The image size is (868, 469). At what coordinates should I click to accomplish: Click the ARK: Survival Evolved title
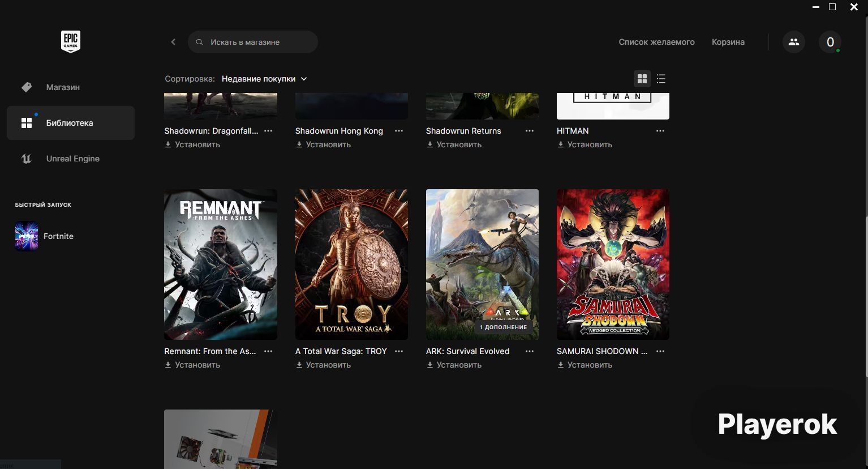click(467, 351)
